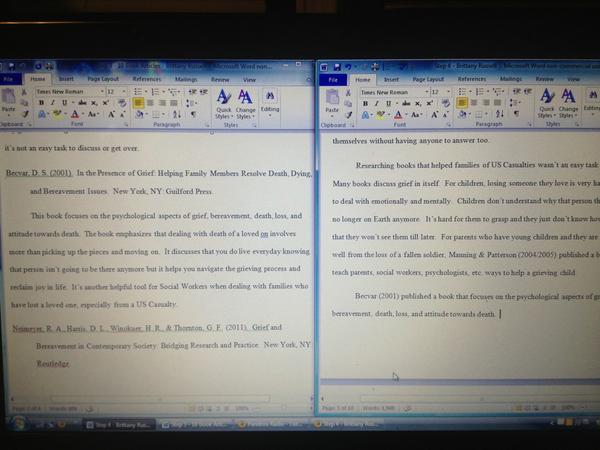This screenshot has height=450, width=600.
Task: Select Align Right in the right window
Action: [x=486, y=103]
